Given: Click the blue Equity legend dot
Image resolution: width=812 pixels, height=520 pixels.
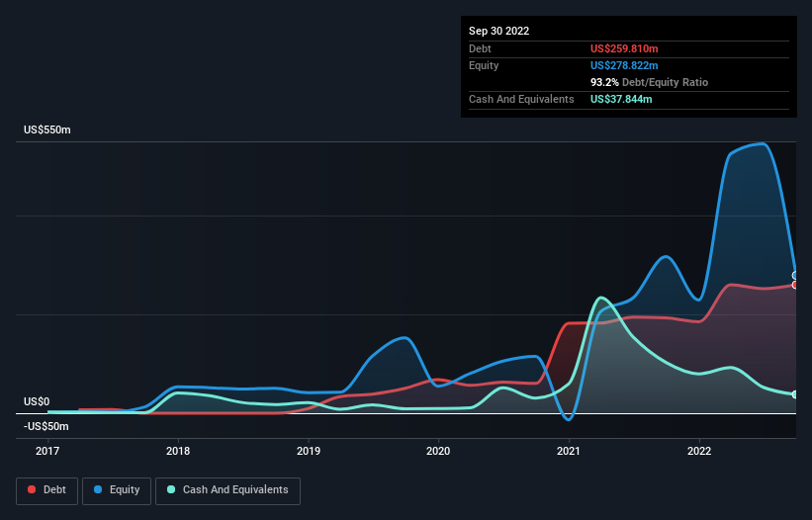Looking at the screenshot, I should tap(98, 489).
